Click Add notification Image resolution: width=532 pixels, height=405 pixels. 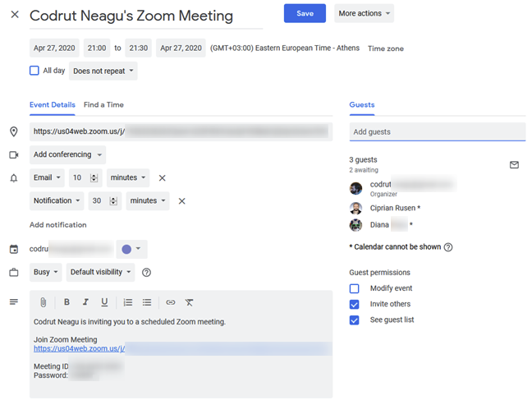58,225
